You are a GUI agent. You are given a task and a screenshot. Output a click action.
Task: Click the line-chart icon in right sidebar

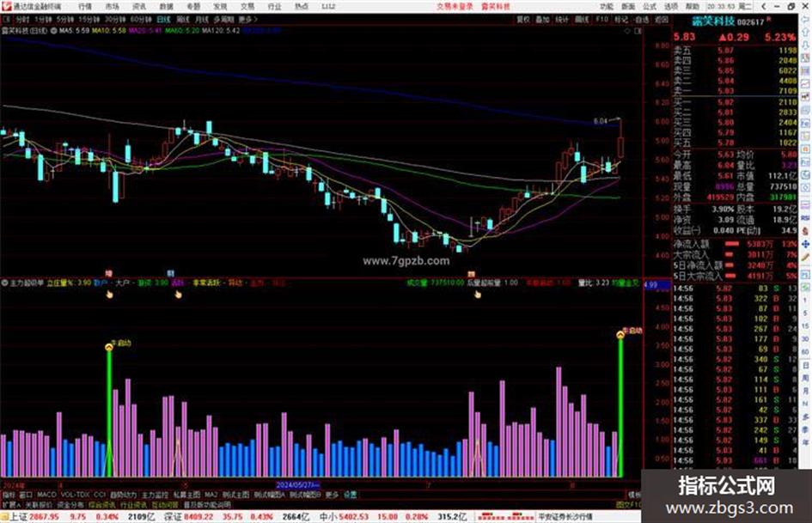click(x=806, y=84)
